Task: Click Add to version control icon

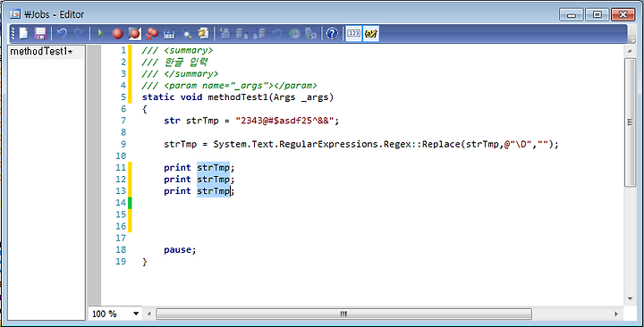Action: [x=225, y=33]
